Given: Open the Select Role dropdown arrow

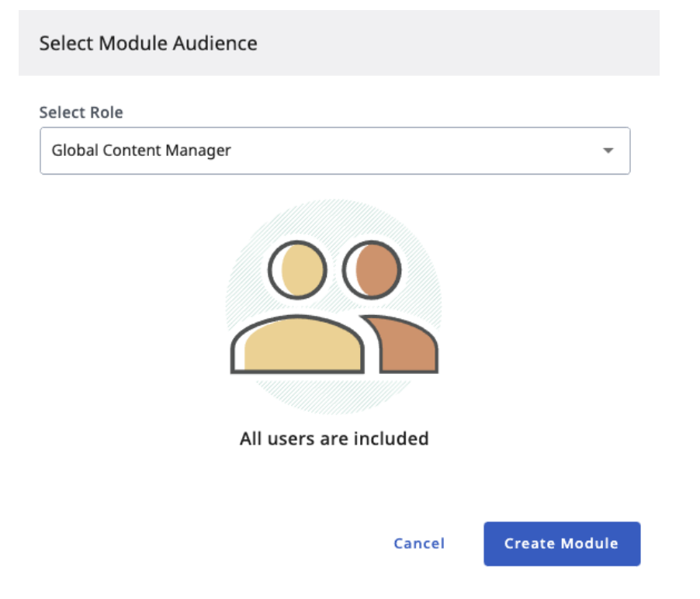Looking at the screenshot, I should click(608, 151).
